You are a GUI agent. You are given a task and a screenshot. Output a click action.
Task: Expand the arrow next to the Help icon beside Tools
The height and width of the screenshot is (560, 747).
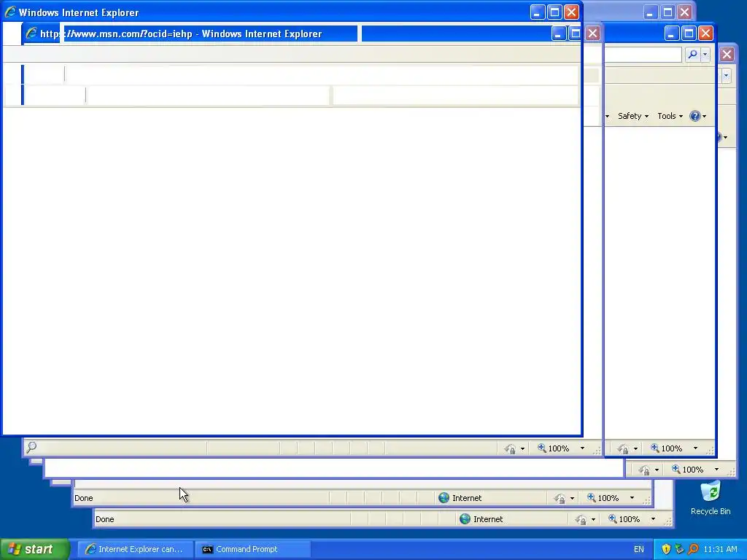pyautogui.click(x=705, y=116)
